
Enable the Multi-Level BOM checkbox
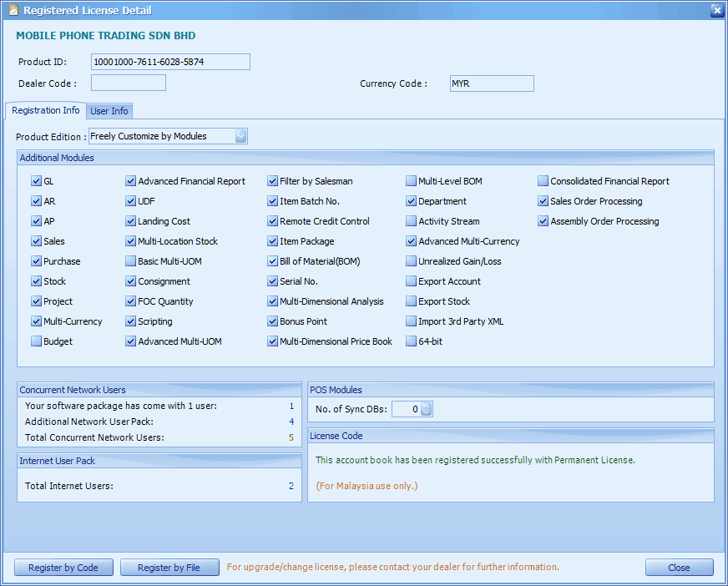[x=411, y=181]
